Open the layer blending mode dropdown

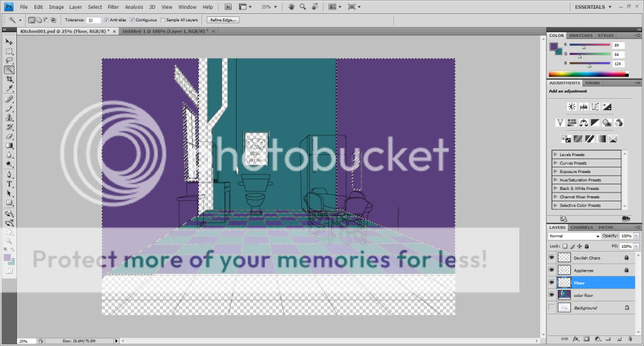point(574,236)
